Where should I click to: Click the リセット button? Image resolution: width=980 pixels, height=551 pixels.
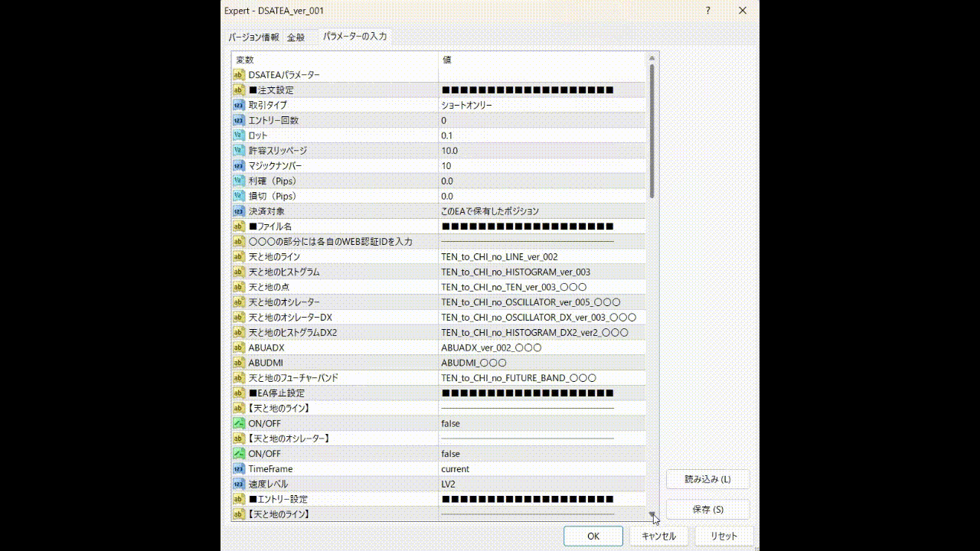pyautogui.click(x=724, y=536)
